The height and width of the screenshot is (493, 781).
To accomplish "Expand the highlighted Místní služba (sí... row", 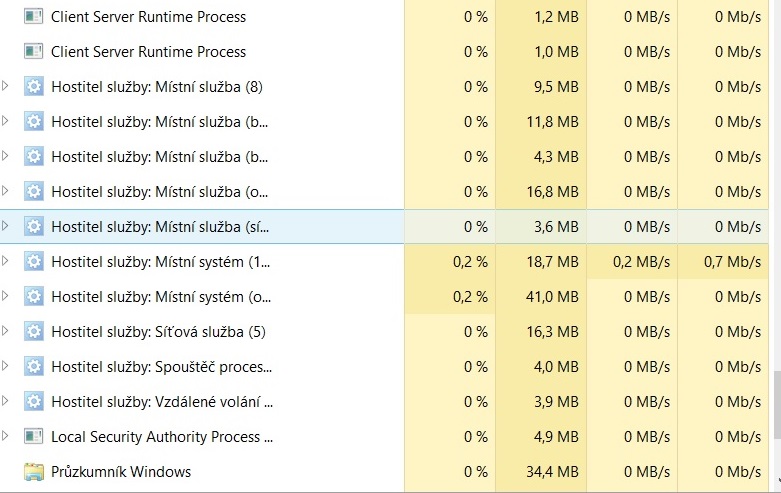I will [x=6, y=227].
